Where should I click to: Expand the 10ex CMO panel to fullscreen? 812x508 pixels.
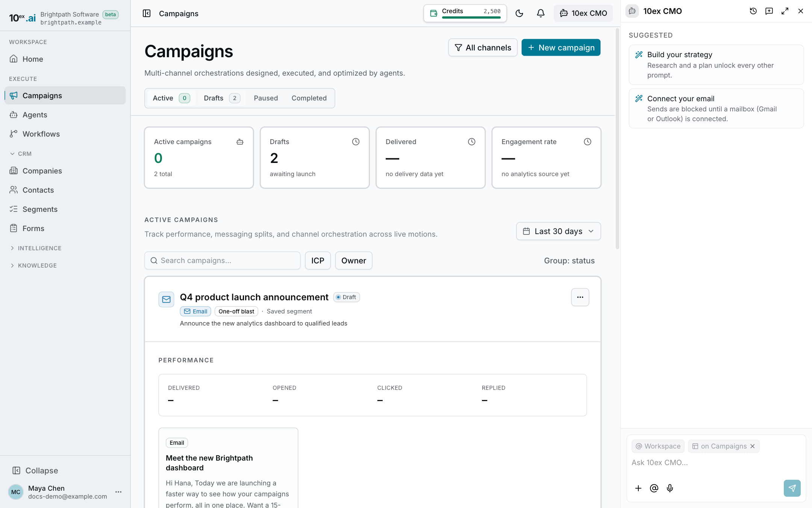pyautogui.click(x=785, y=11)
